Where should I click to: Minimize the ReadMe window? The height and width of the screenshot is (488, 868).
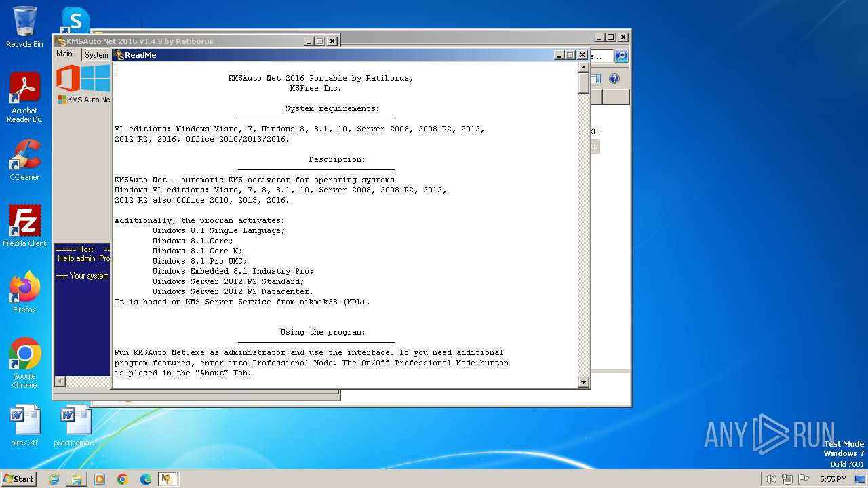(559, 55)
